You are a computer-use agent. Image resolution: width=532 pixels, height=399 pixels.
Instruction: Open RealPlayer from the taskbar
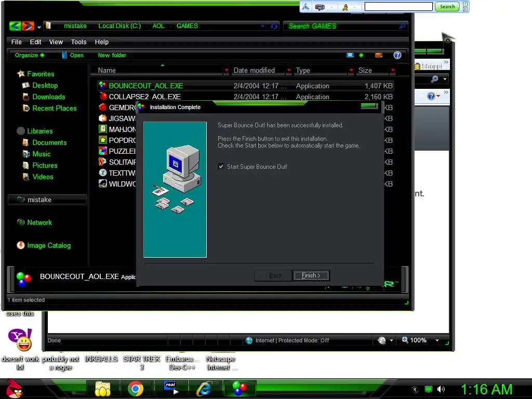pos(171,388)
